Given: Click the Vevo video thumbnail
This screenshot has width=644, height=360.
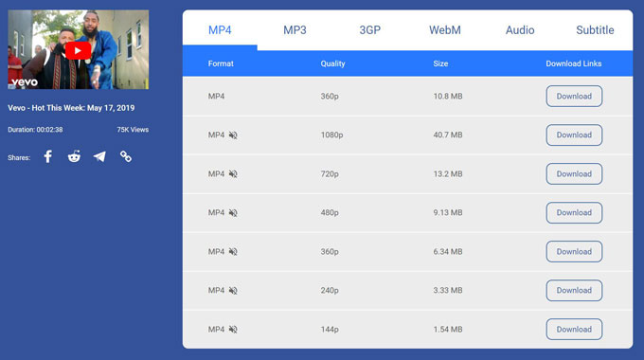Looking at the screenshot, I should coord(78,49).
